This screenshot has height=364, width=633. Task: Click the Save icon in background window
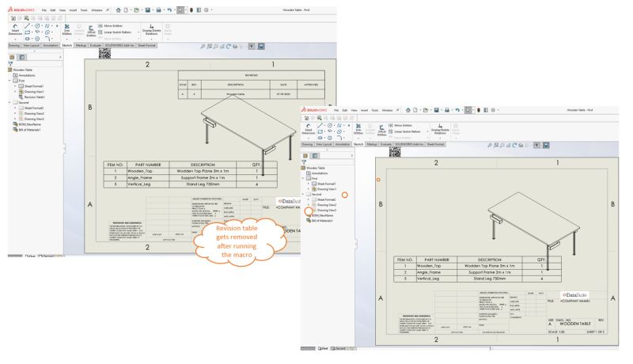coord(148,10)
